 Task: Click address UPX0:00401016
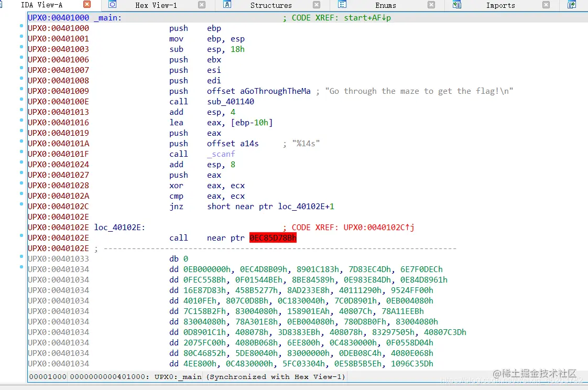click(x=58, y=123)
